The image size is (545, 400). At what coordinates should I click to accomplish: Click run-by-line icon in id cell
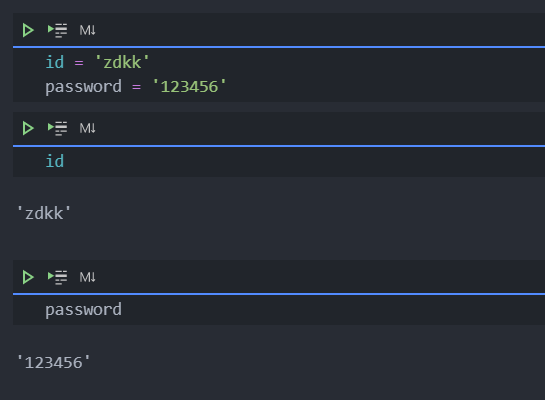coord(57,128)
